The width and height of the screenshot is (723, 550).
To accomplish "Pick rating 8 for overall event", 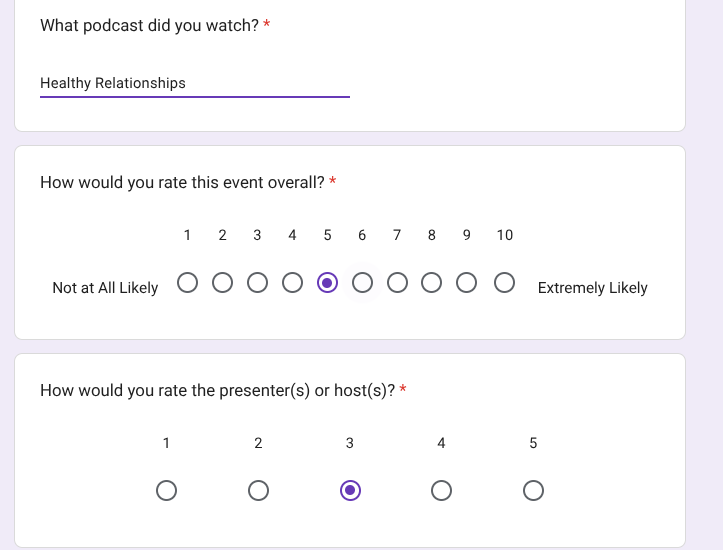I will (x=432, y=283).
